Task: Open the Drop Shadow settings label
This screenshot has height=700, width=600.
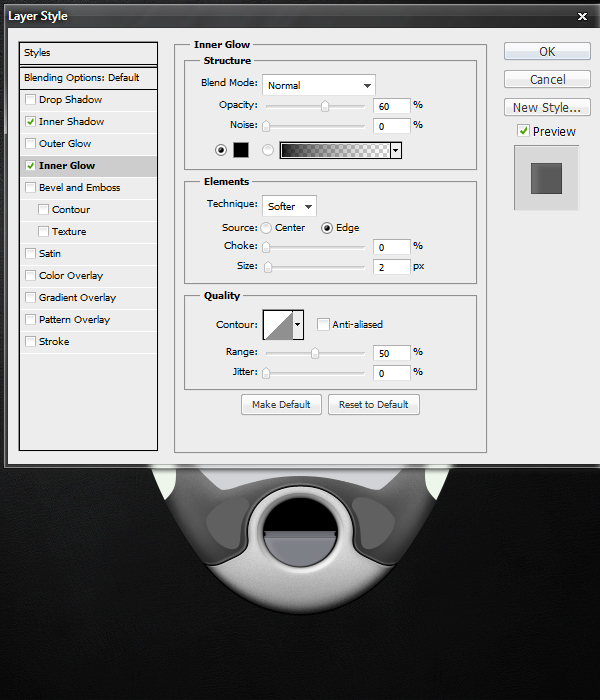Action: point(70,99)
